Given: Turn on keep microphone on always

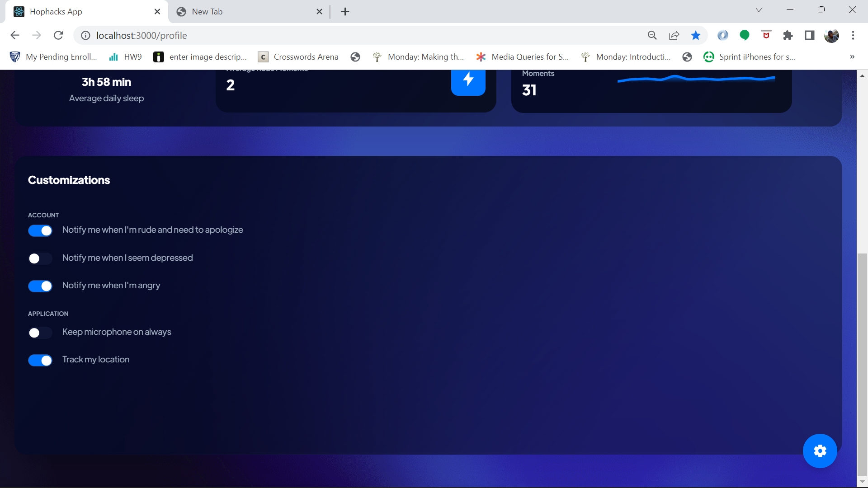Looking at the screenshot, I should (x=40, y=333).
